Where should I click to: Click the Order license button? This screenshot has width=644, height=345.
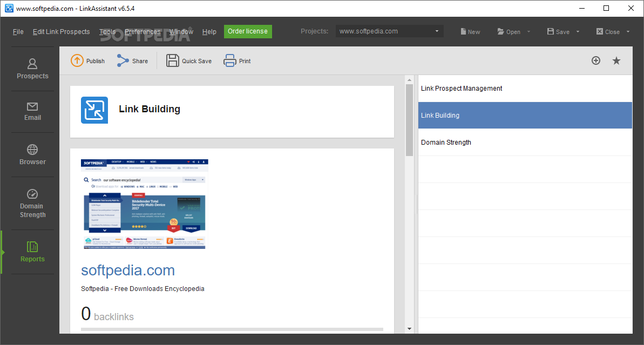click(248, 31)
